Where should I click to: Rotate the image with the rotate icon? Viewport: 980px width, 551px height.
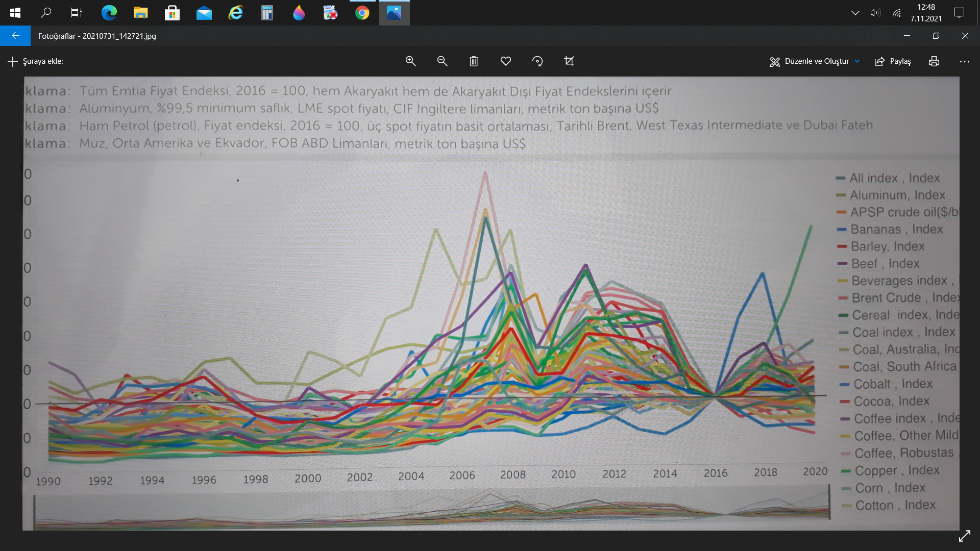pyautogui.click(x=537, y=61)
